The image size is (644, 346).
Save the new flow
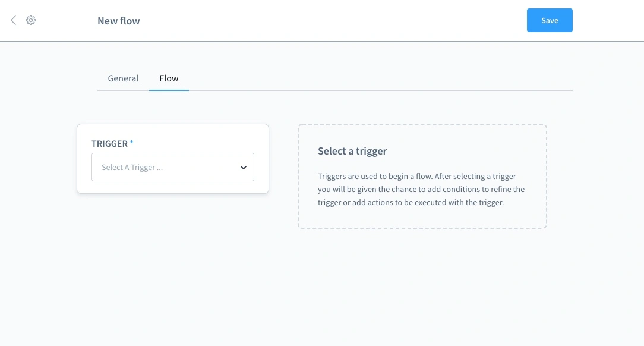click(550, 20)
